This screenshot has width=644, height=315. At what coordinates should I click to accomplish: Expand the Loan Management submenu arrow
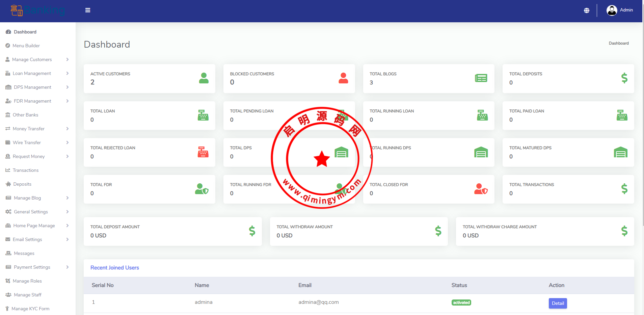[x=68, y=73]
